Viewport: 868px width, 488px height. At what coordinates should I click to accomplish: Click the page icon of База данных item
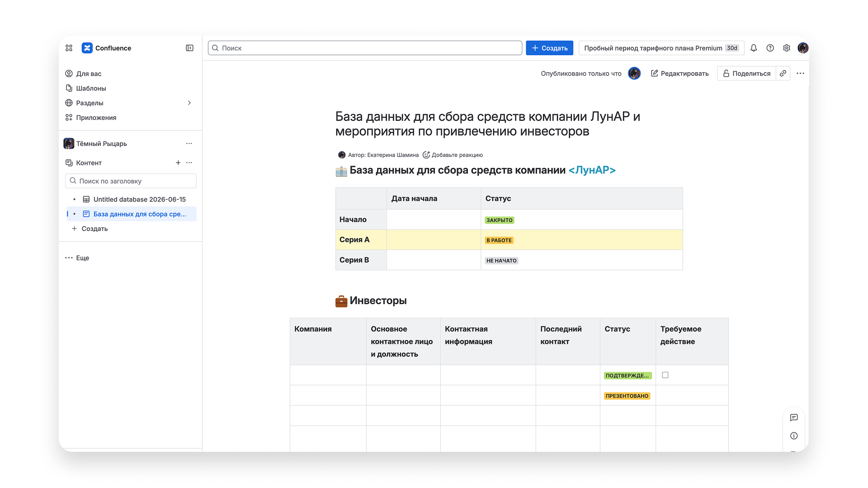point(86,214)
